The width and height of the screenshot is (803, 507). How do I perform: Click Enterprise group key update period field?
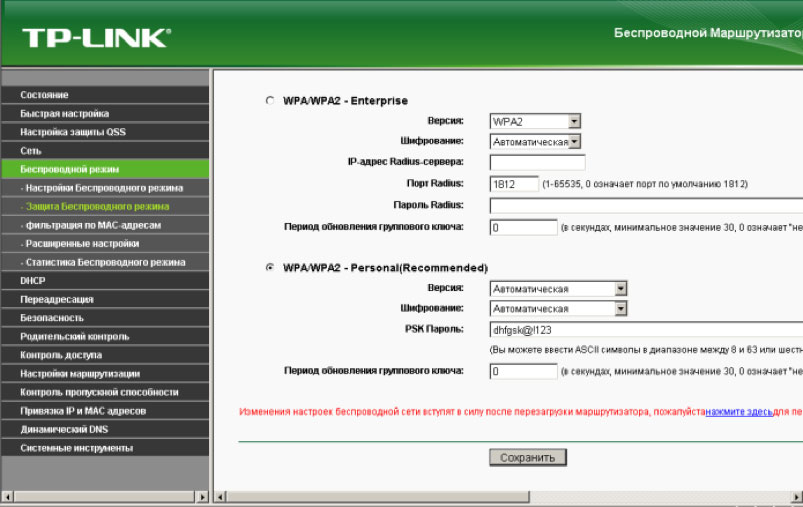pyautogui.click(x=523, y=227)
